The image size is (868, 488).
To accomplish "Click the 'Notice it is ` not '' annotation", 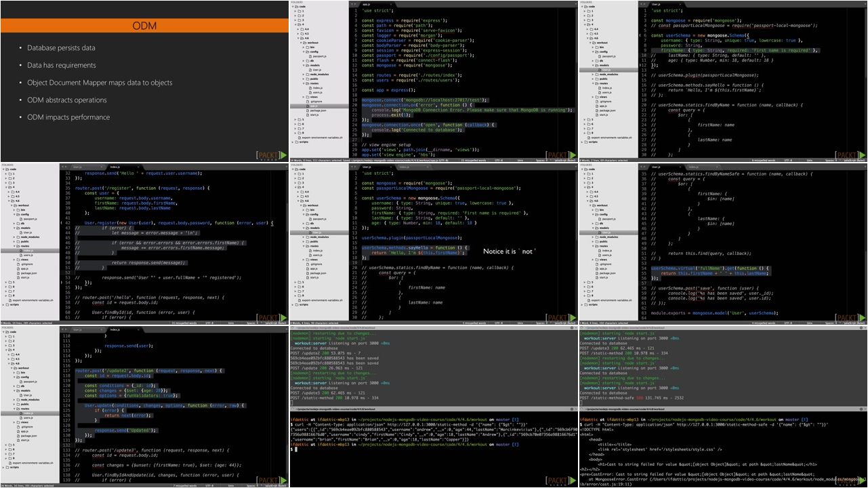I will pos(509,251).
